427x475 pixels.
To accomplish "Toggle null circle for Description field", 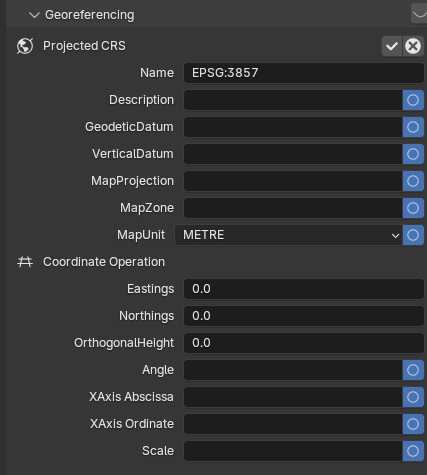I will coord(413,100).
